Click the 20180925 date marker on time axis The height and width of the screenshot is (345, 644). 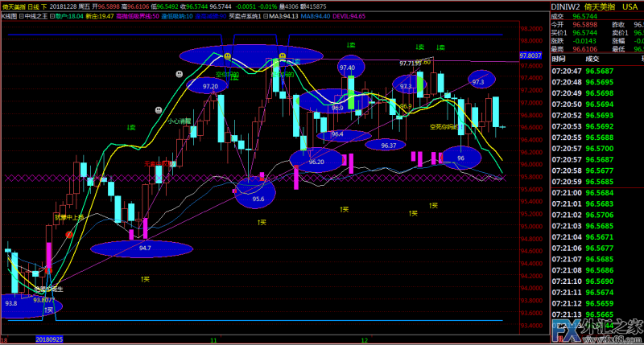point(50,340)
